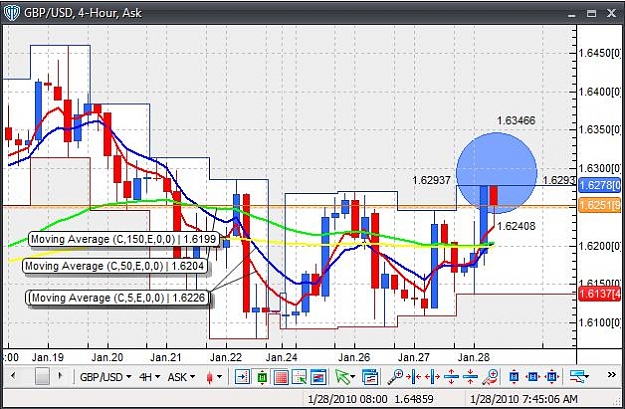Click the zoom in magnifier with plus
Screen dimensions: 625x409
(396, 376)
